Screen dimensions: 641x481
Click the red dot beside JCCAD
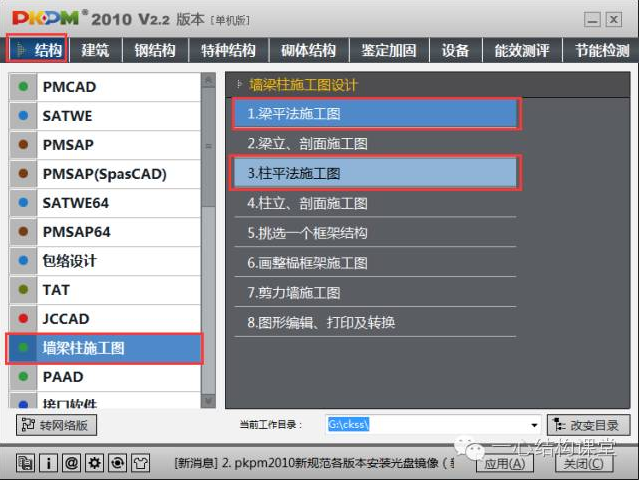(x=23, y=319)
